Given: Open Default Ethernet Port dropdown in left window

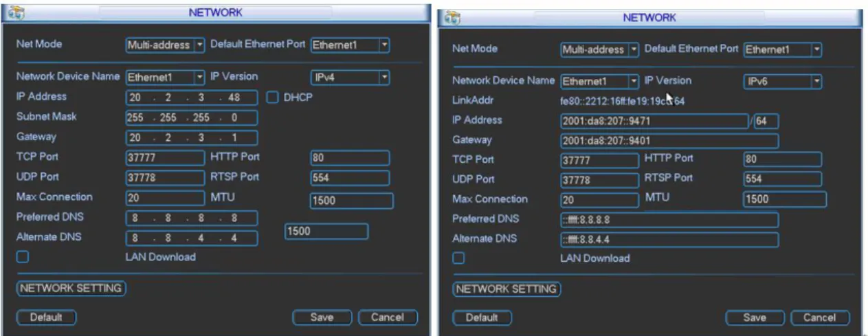Looking at the screenshot, I should click(350, 45).
